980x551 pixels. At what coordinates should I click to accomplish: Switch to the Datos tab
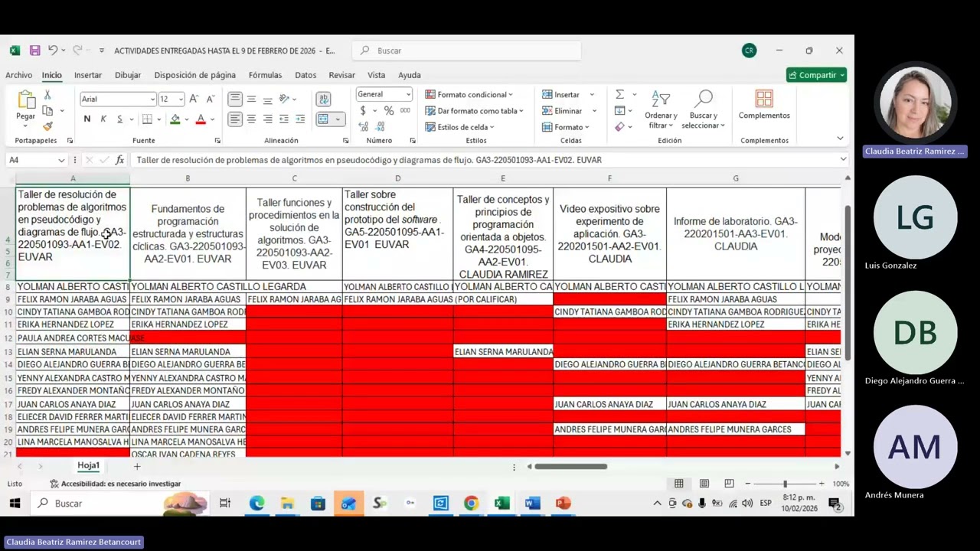(305, 75)
